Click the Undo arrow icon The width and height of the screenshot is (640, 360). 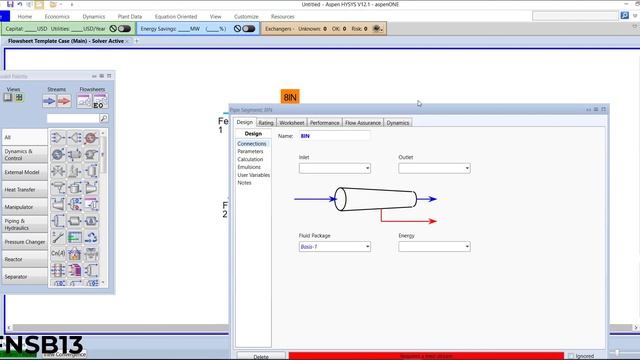(x=20, y=4)
